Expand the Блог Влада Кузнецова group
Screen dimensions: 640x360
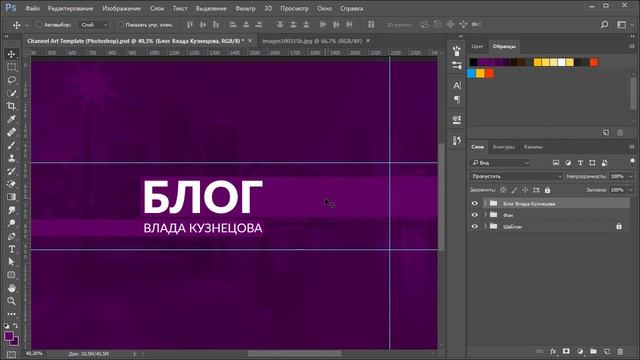click(x=485, y=203)
